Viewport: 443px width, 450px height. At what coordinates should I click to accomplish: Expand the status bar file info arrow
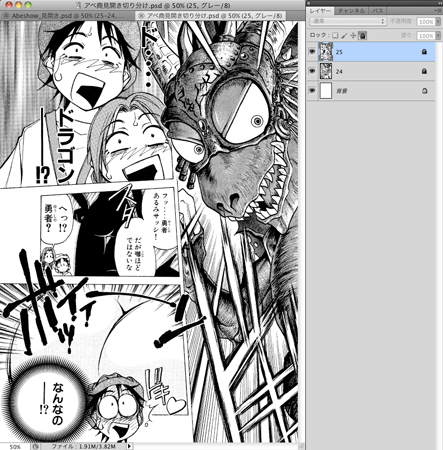(x=129, y=446)
